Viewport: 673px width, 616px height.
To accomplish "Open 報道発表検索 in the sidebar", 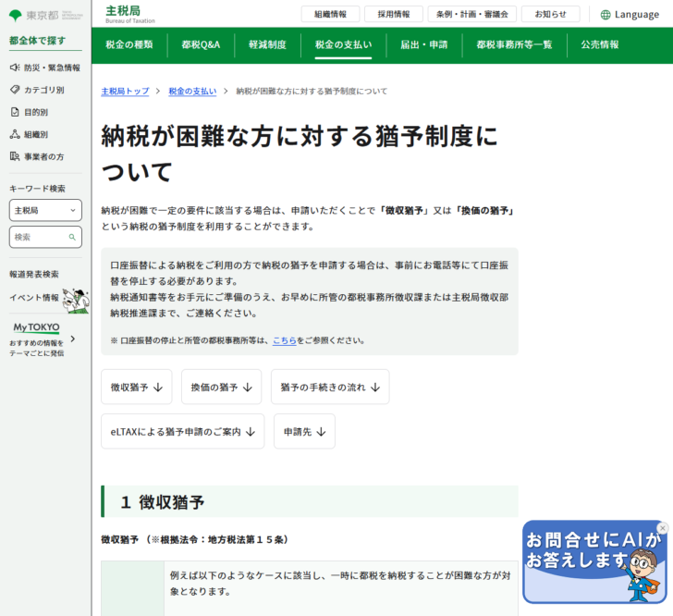I will tap(34, 275).
